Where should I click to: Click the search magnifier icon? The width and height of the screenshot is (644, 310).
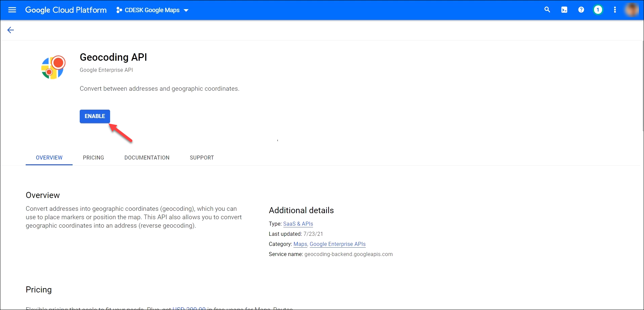(x=547, y=10)
